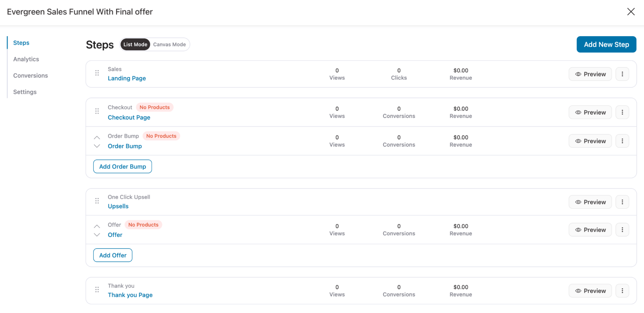Viewport: 644px width, 313px height.
Task: Move Order Bump down with chevron arrow
Action: 97,146
